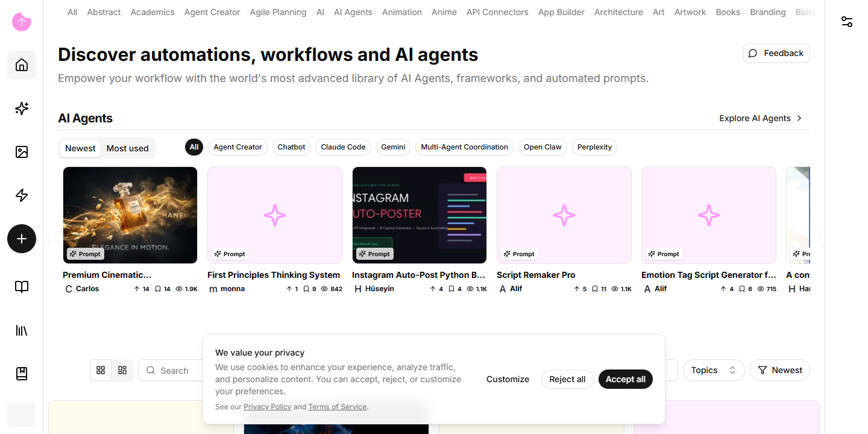Go to Home via the sidebar house icon

coord(22,65)
